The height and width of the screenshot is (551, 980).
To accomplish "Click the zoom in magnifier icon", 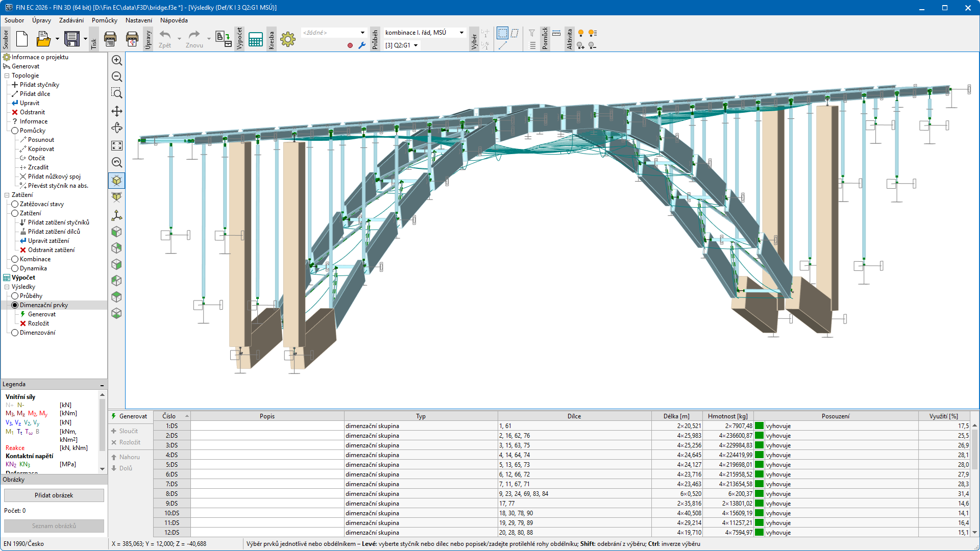I will (x=117, y=60).
